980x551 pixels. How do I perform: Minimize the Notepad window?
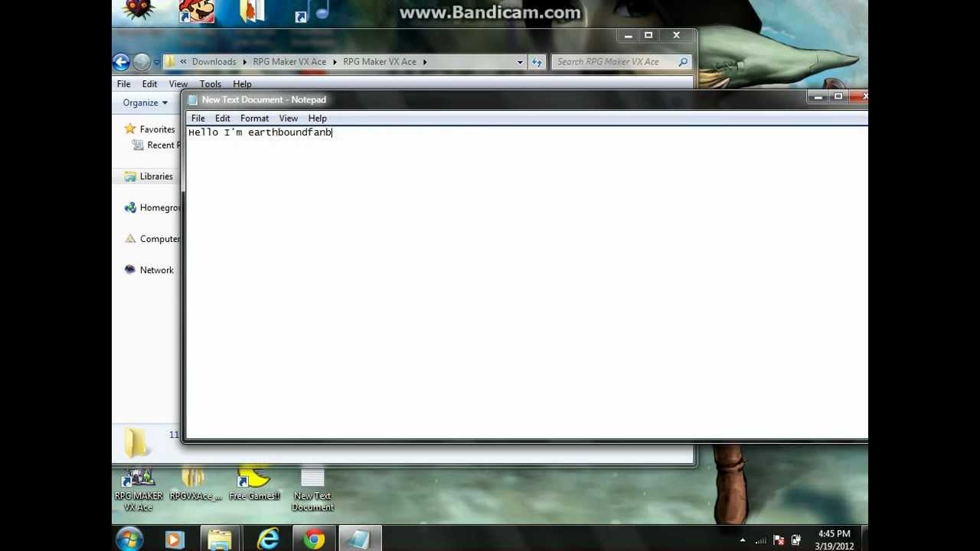coord(818,96)
